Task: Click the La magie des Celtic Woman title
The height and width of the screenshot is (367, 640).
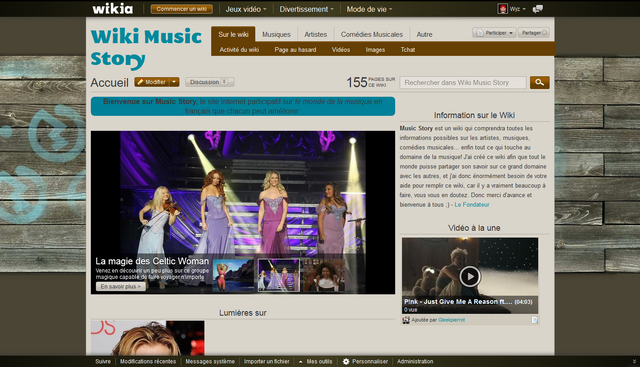Action: tap(152, 261)
